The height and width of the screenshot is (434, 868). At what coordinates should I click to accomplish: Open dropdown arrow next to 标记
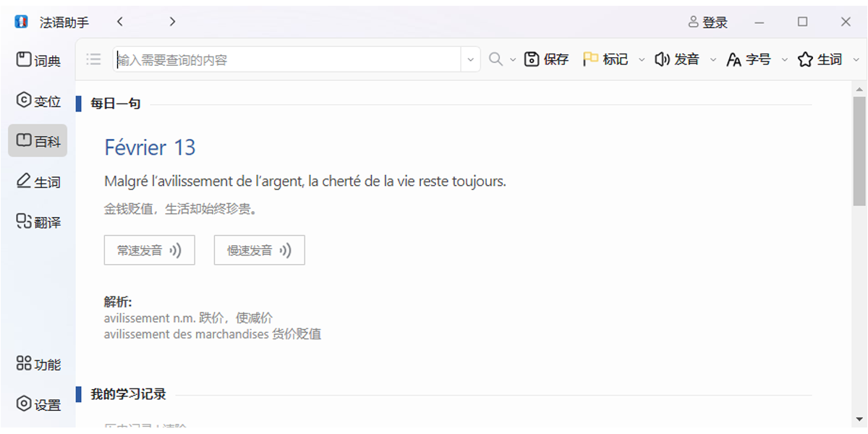[x=641, y=60]
